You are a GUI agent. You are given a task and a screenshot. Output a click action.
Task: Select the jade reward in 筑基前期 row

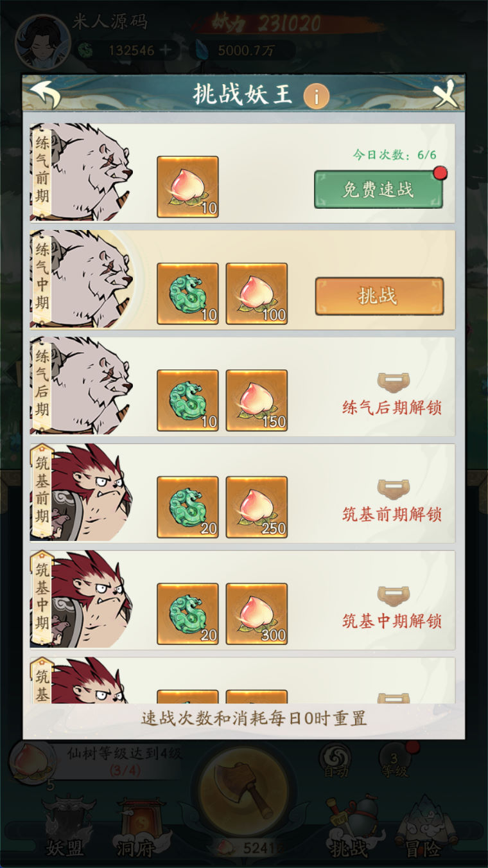click(187, 507)
